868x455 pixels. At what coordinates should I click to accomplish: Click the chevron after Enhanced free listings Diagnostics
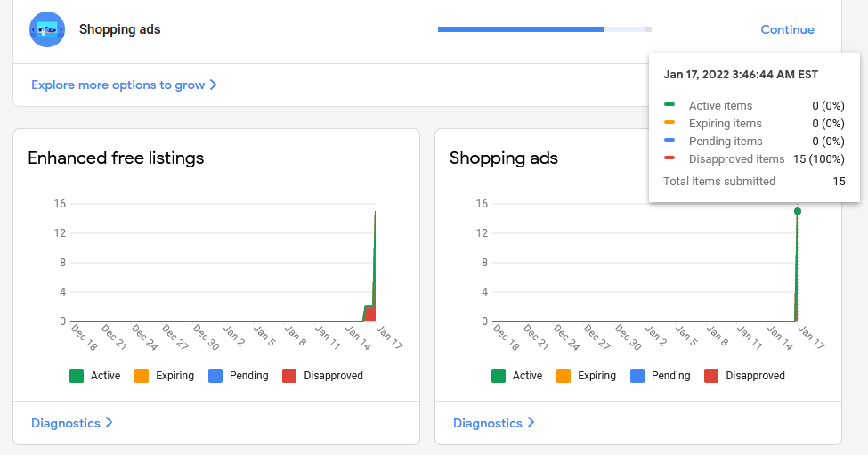tap(109, 422)
